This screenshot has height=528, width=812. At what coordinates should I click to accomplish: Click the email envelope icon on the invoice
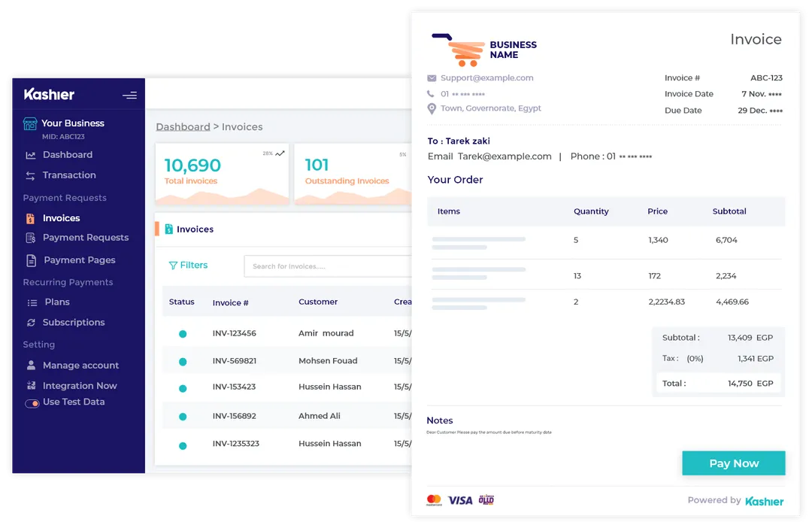pyautogui.click(x=432, y=78)
